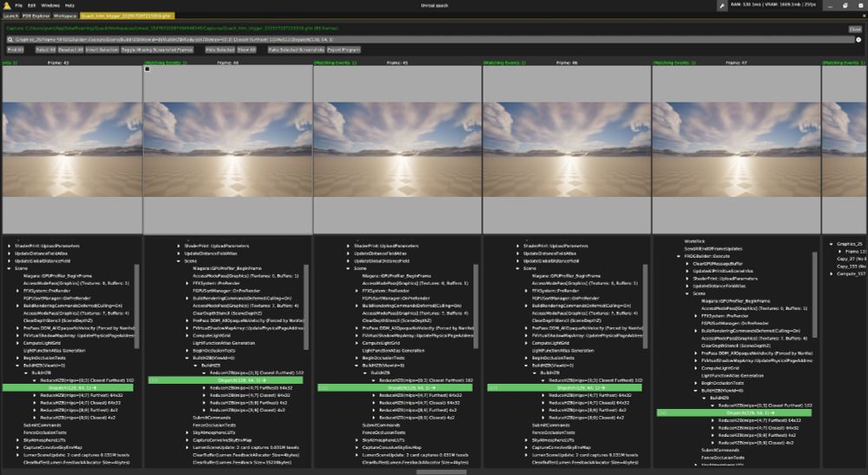Collapse FRDGBuilder::Execute in the Frame 47 tree

(x=679, y=256)
